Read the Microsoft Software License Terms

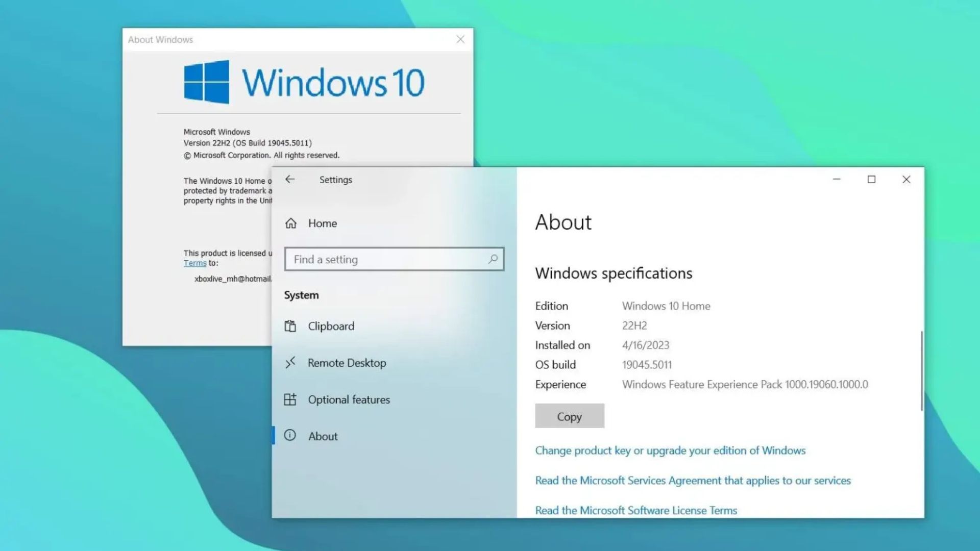click(x=635, y=510)
